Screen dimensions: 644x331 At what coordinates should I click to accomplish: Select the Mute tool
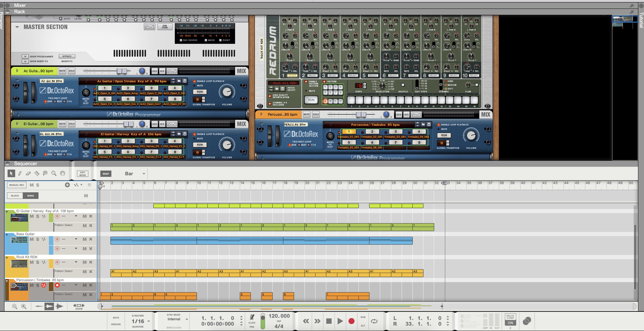45,173
